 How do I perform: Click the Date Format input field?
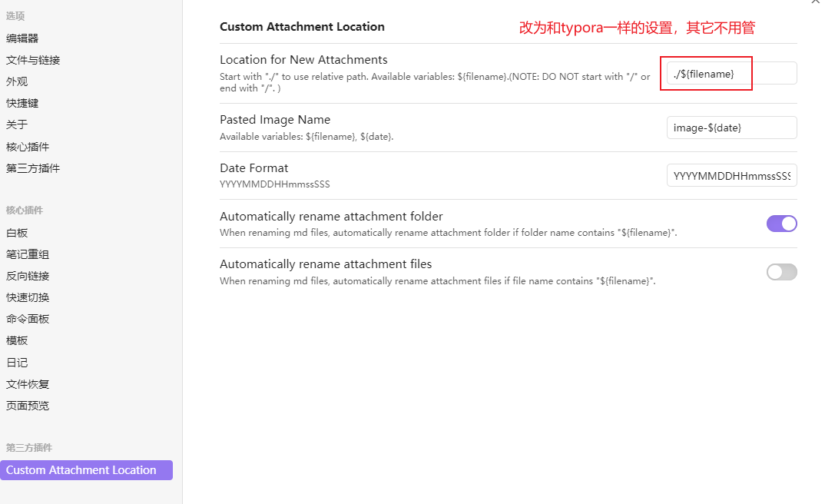(x=731, y=175)
